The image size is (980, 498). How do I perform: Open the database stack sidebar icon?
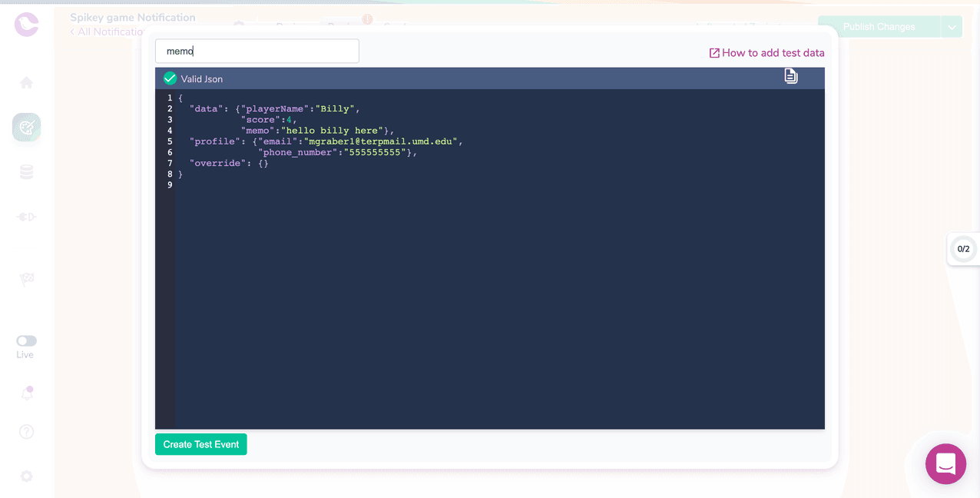point(26,172)
